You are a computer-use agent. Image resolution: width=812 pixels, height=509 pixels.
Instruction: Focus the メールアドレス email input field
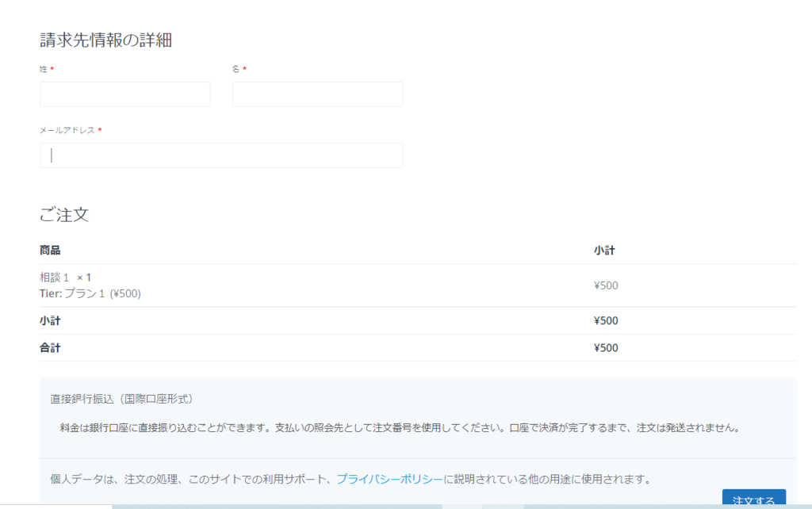[220, 155]
